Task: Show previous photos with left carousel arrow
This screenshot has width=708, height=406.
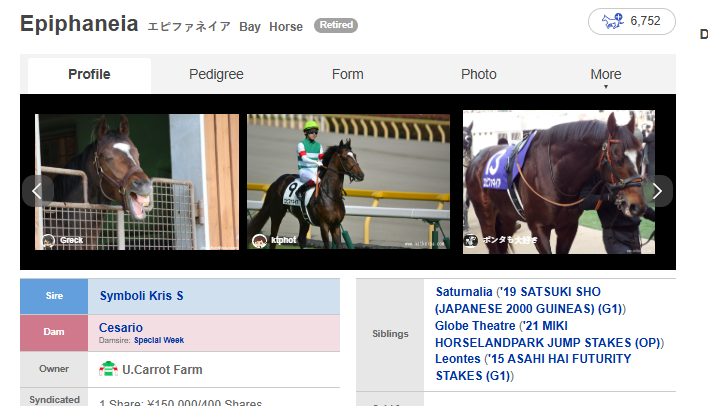Action: click(x=37, y=191)
